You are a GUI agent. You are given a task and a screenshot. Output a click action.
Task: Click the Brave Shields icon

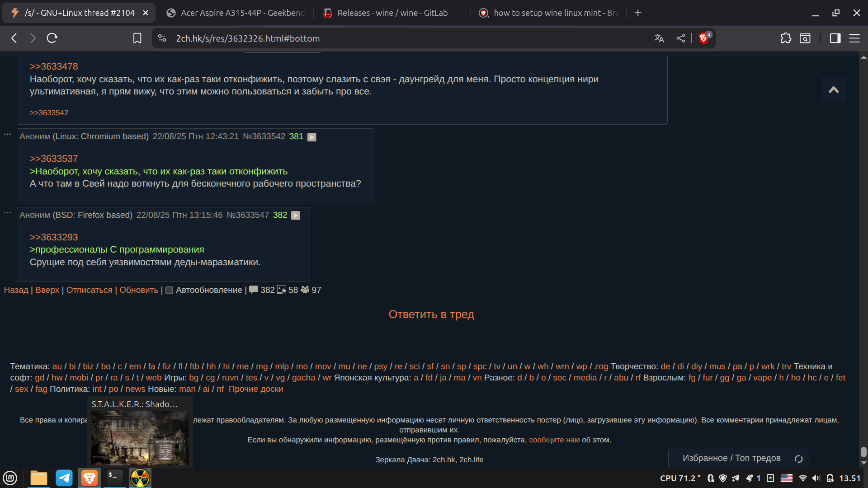click(x=703, y=38)
